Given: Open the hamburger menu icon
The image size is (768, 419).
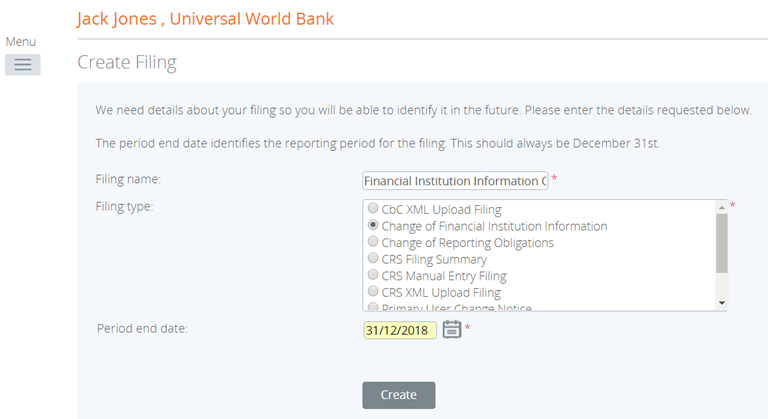Looking at the screenshot, I should point(22,64).
